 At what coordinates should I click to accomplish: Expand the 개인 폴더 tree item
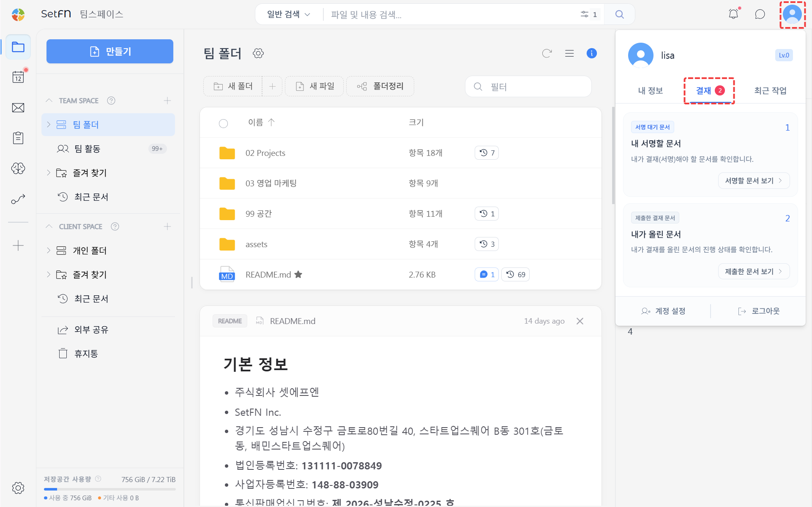pyautogui.click(x=49, y=251)
